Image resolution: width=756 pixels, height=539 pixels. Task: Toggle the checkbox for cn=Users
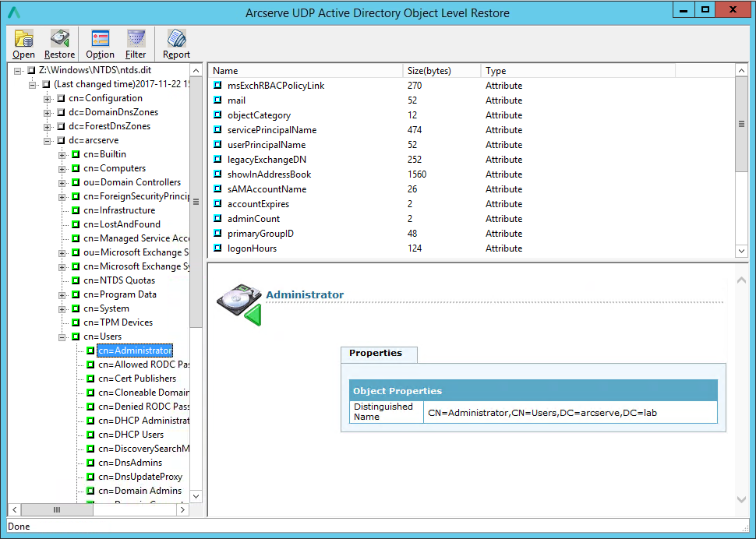[x=76, y=336]
